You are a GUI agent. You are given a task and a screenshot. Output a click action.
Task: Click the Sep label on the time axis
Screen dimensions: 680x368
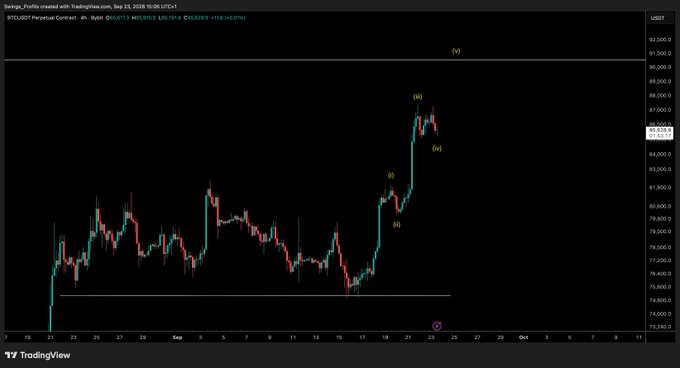177,337
